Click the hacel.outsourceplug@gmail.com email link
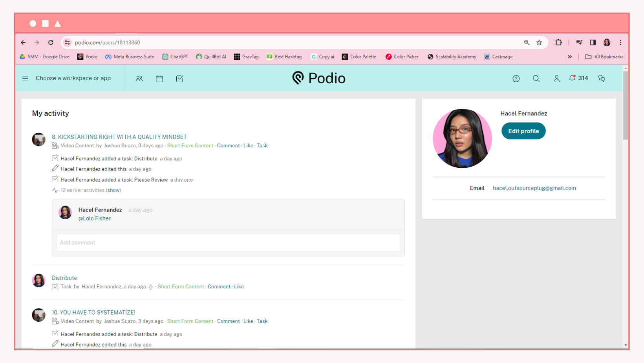This screenshot has width=644, height=363. point(534,188)
